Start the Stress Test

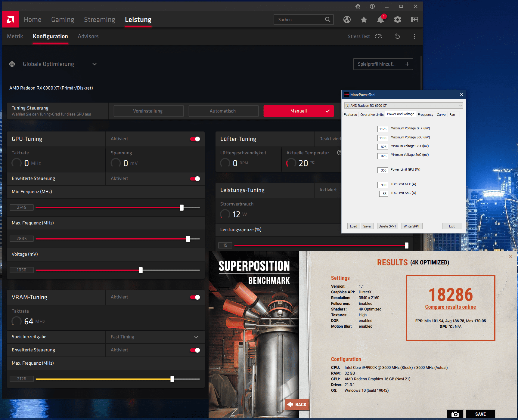click(x=365, y=36)
